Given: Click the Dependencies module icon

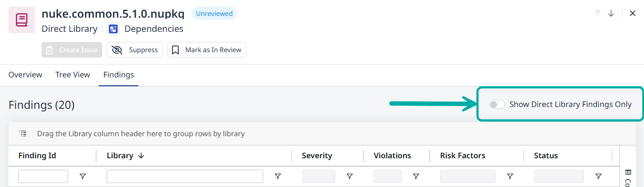Looking at the screenshot, I should click(114, 29).
